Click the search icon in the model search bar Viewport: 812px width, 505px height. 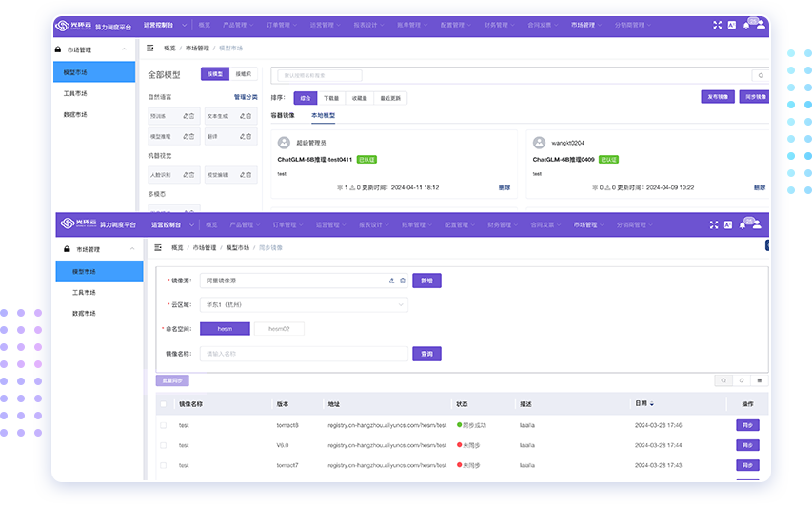point(760,75)
